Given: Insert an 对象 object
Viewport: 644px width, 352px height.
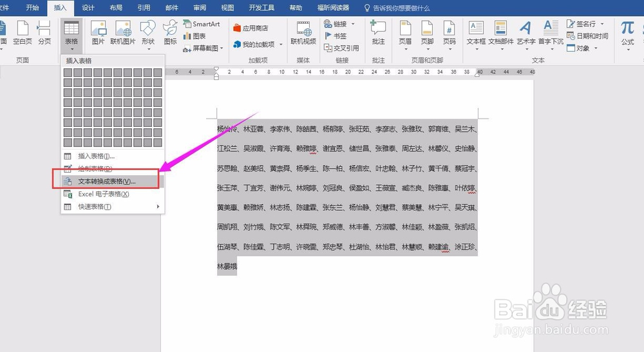Looking at the screenshot, I should click(578, 48).
